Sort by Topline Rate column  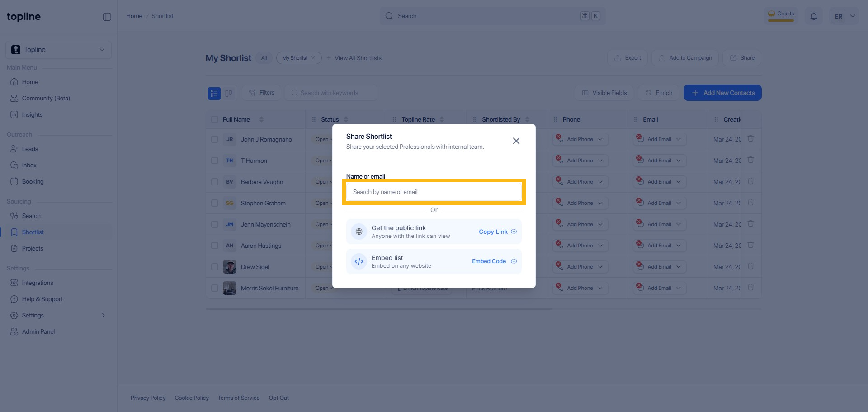pyautogui.click(x=442, y=120)
